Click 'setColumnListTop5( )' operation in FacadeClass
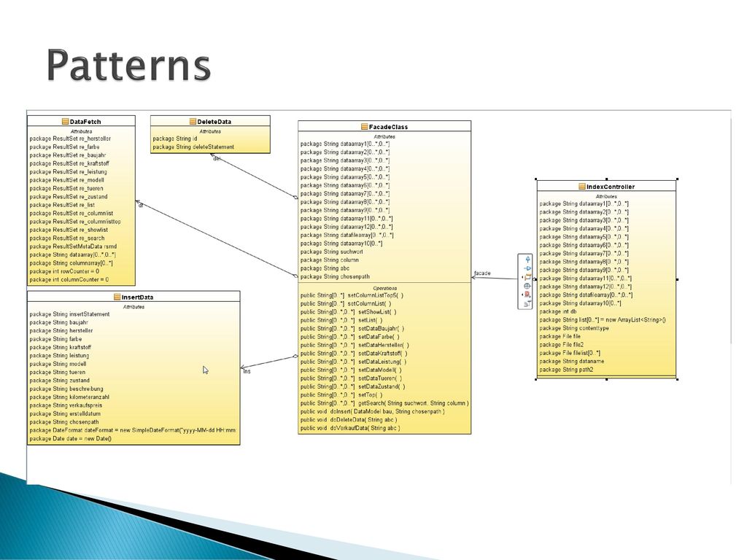Screen dimensions: 747x560 376,295
